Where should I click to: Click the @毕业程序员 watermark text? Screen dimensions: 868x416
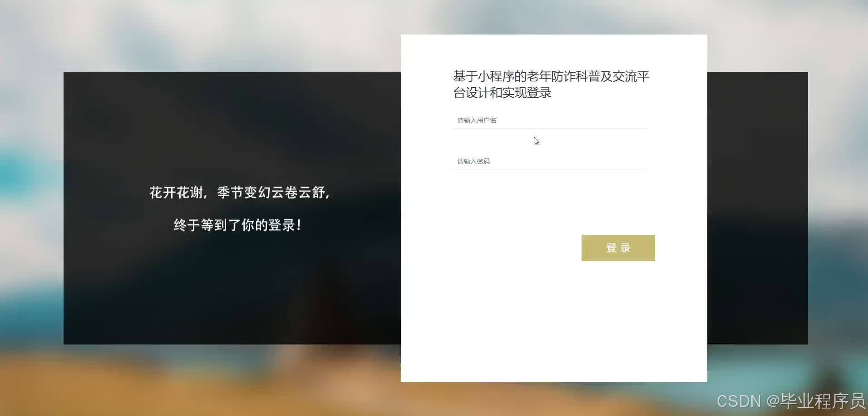click(x=816, y=401)
